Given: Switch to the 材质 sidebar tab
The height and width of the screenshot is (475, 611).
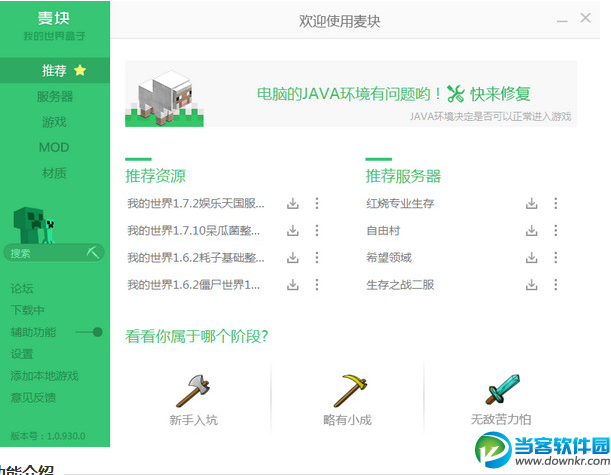Looking at the screenshot, I should click(x=55, y=173).
